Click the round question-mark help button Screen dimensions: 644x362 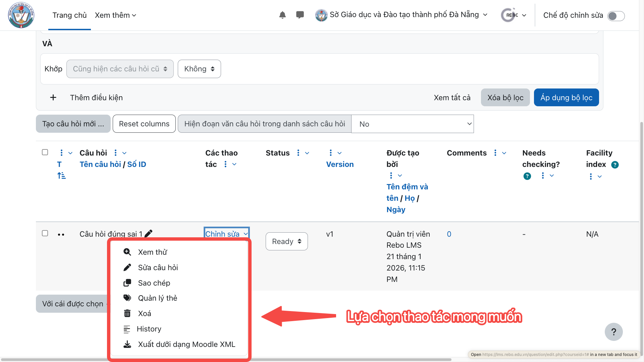pos(613,332)
